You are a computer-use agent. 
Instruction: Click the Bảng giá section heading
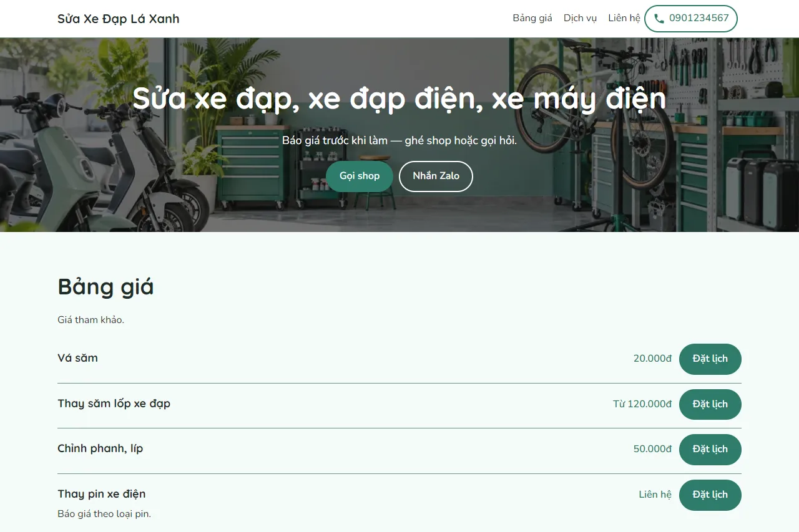point(105,287)
